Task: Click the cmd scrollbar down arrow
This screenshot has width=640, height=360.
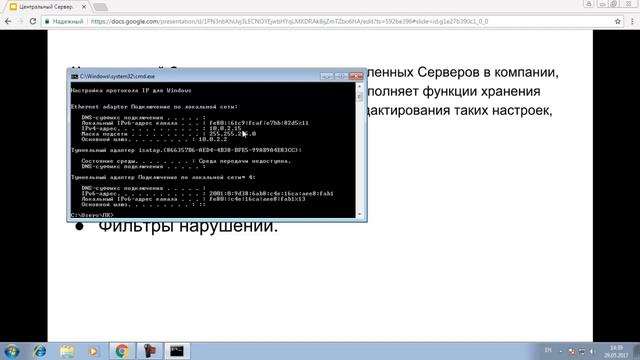Action: 360,214
